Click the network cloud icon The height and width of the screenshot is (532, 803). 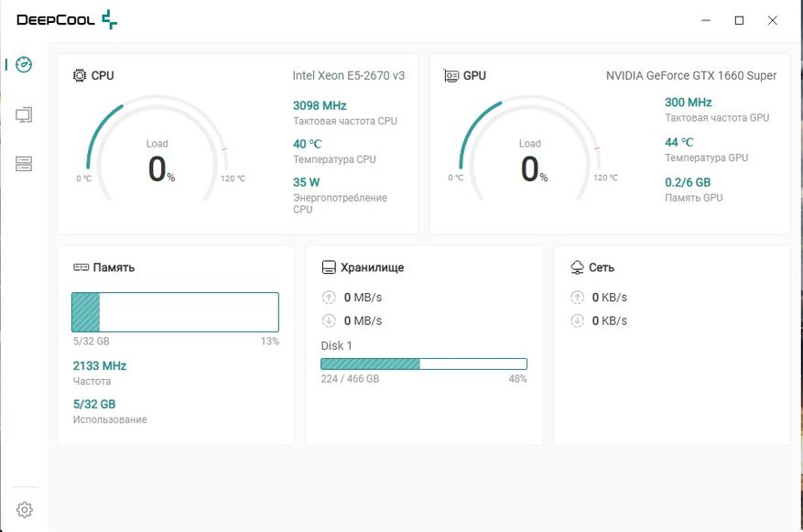[x=577, y=267]
